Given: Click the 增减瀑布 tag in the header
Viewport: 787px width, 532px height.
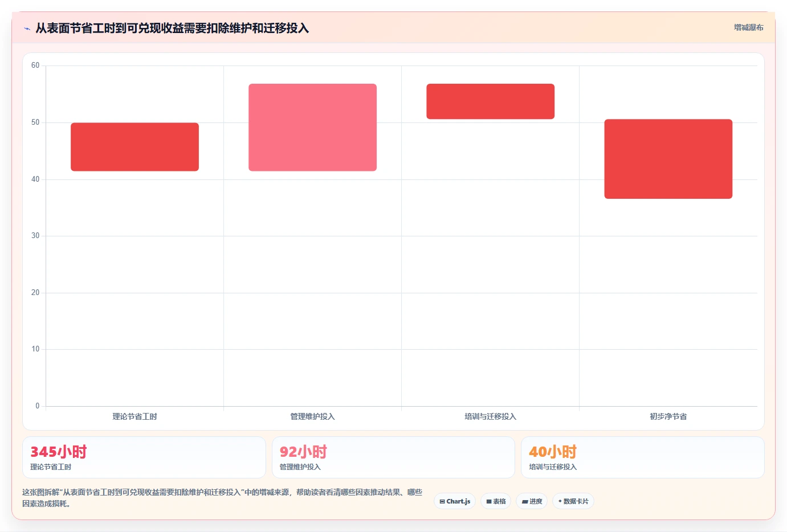Looking at the screenshot, I should 748,27.
